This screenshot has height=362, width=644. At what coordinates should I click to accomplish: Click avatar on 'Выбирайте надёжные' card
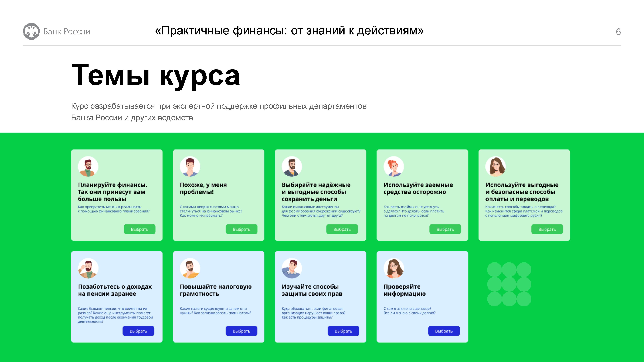pyautogui.click(x=292, y=167)
